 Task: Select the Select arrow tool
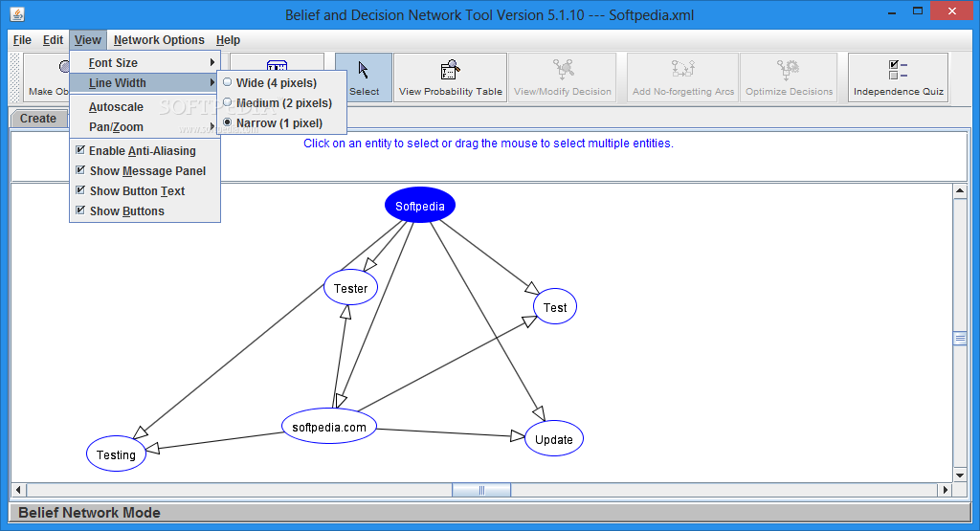[364, 77]
